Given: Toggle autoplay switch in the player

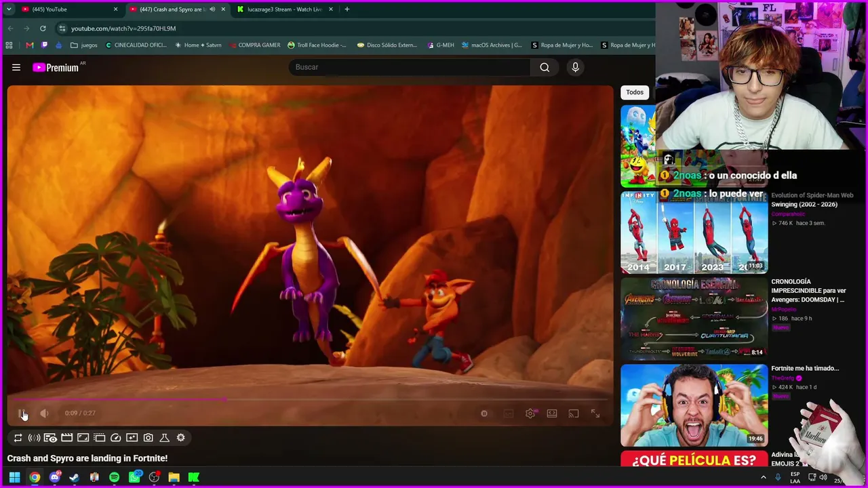Looking at the screenshot, I should pyautogui.click(x=484, y=413).
